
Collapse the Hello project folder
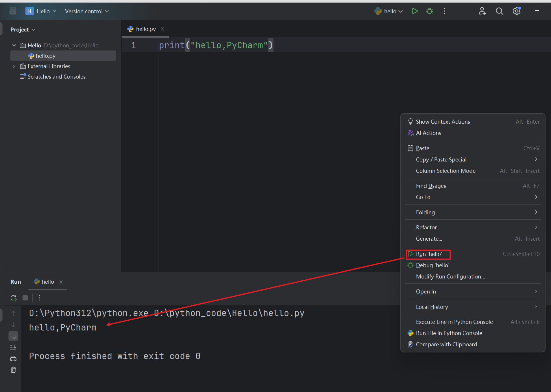14,45
